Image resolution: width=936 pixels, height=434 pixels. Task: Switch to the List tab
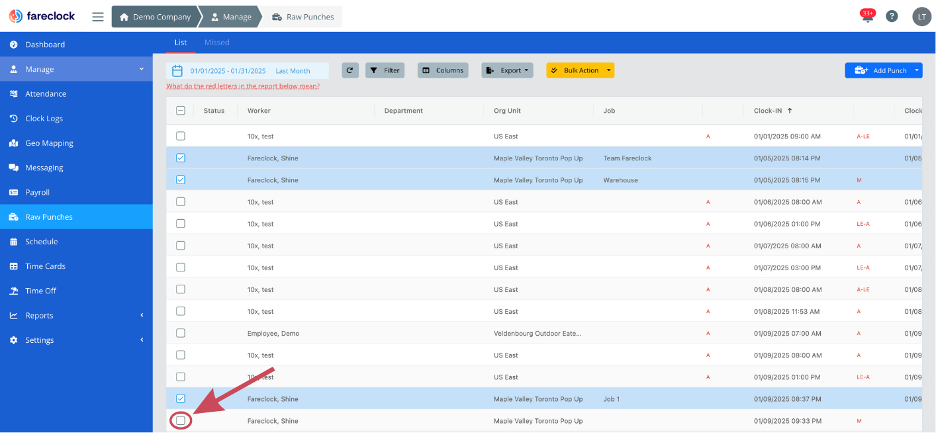point(180,42)
